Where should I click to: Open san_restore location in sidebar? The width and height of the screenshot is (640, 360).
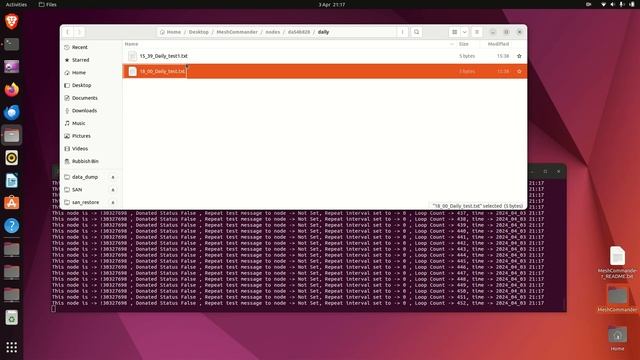(x=85, y=202)
